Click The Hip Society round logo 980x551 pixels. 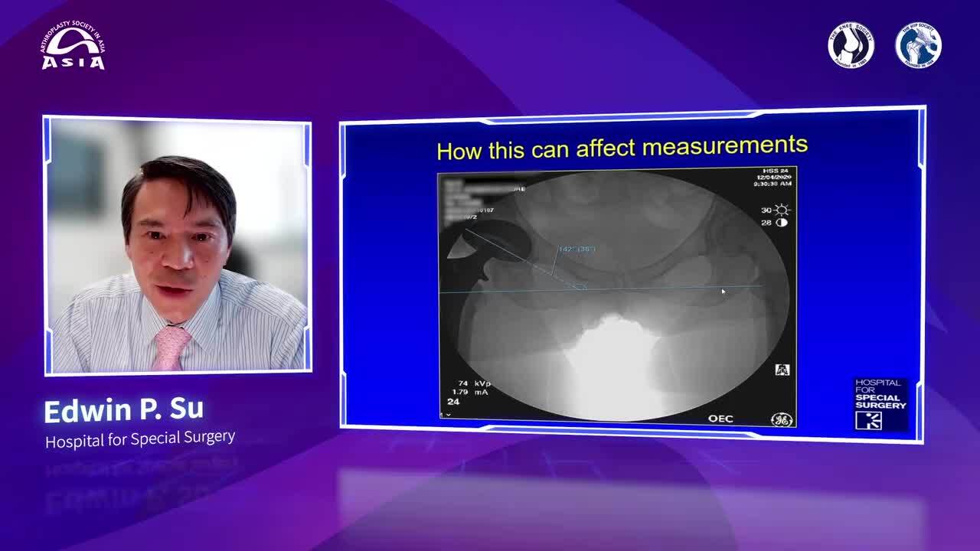tap(918, 44)
